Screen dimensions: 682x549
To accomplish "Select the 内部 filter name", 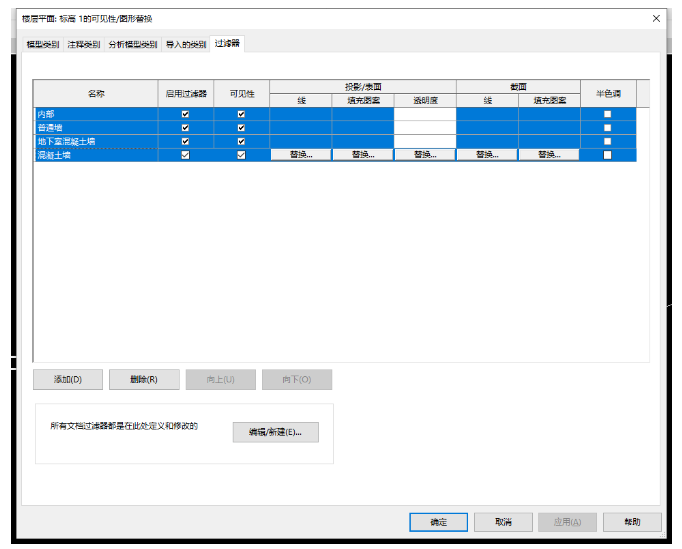I will click(x=96, y=114).
